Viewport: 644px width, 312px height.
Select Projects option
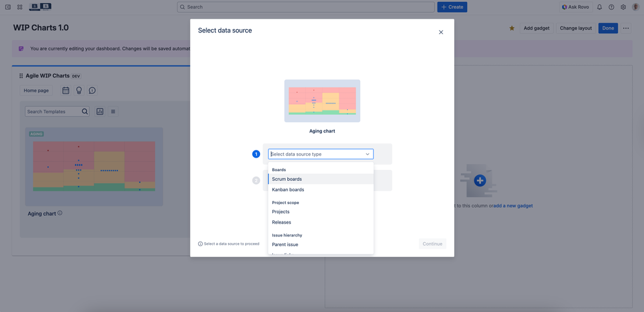tap(321, 212)
